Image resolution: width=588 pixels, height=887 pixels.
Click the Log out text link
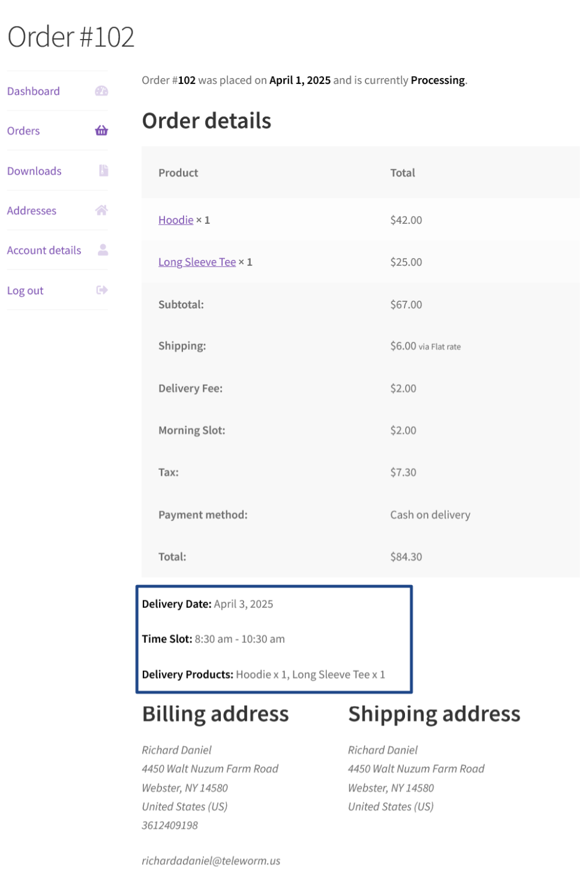(25, 290)
